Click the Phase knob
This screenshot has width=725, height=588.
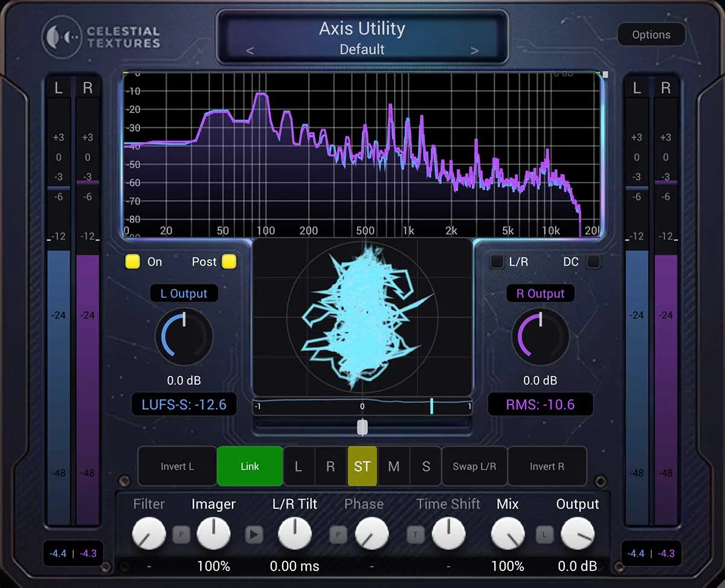tap(372, 534)
